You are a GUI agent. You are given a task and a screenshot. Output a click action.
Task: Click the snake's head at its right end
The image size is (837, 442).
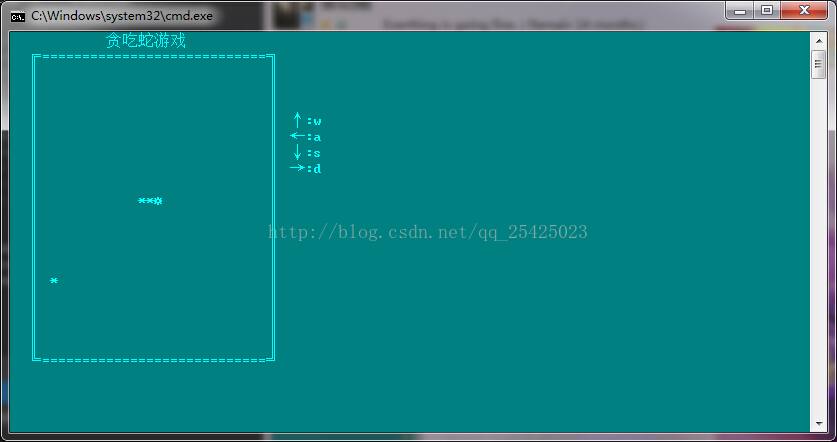pyautogui.click(x=158, y=201)
